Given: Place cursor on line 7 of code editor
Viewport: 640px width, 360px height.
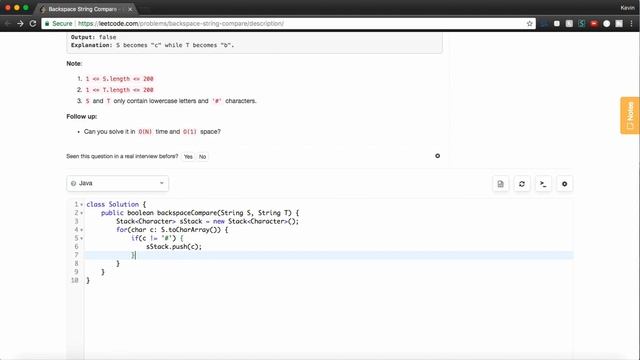Looking at the screenshot, I should point(329,255).
